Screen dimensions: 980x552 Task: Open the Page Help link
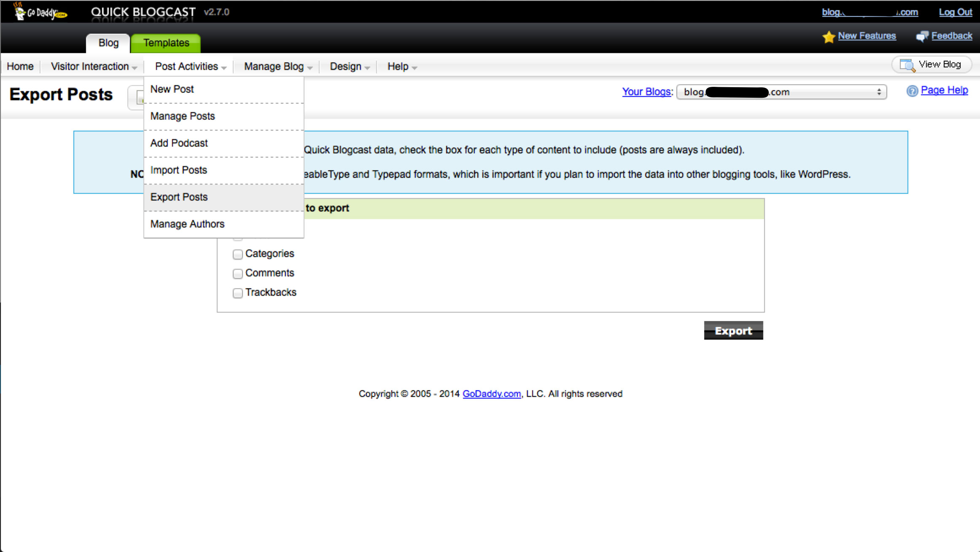pyautogui.click(x=944, y=90)
